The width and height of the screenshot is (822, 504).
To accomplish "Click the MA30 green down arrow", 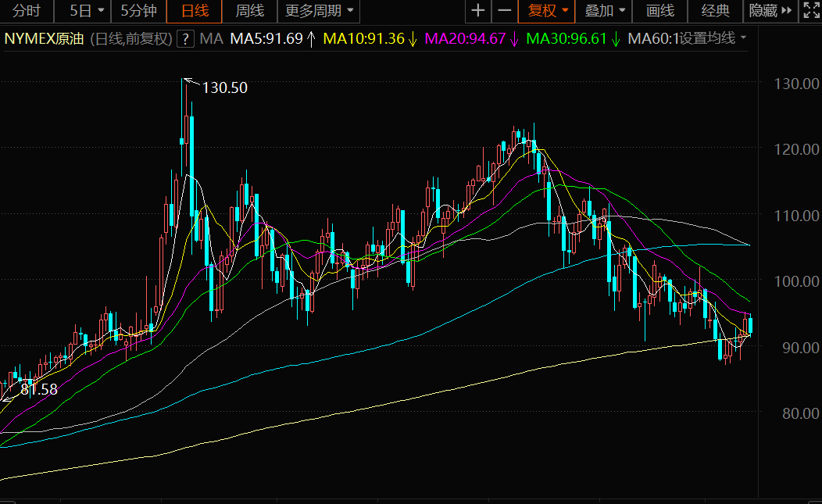I will pyautogui.click(x=616, y=39).
